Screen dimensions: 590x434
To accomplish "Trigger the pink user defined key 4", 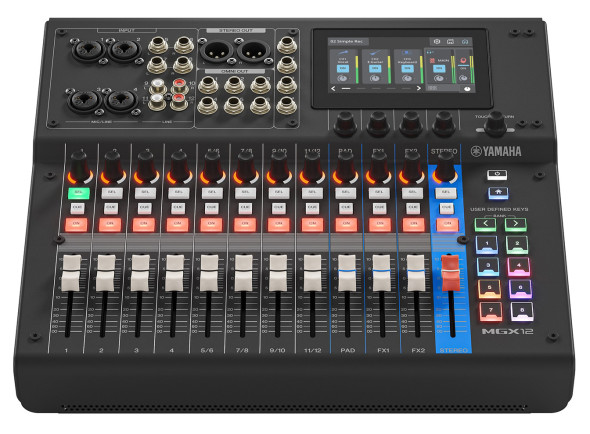I will pyautogui.click(x=519, y=266).
